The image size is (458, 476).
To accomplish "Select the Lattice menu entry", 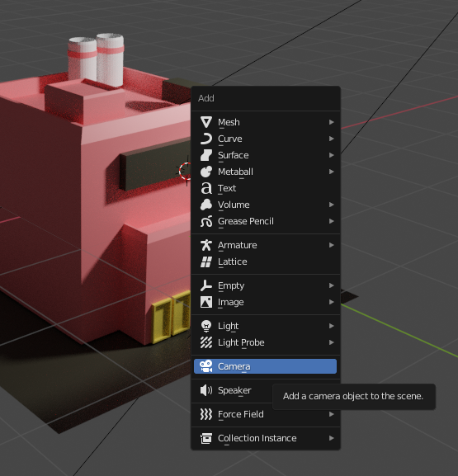I will [265, 262].
